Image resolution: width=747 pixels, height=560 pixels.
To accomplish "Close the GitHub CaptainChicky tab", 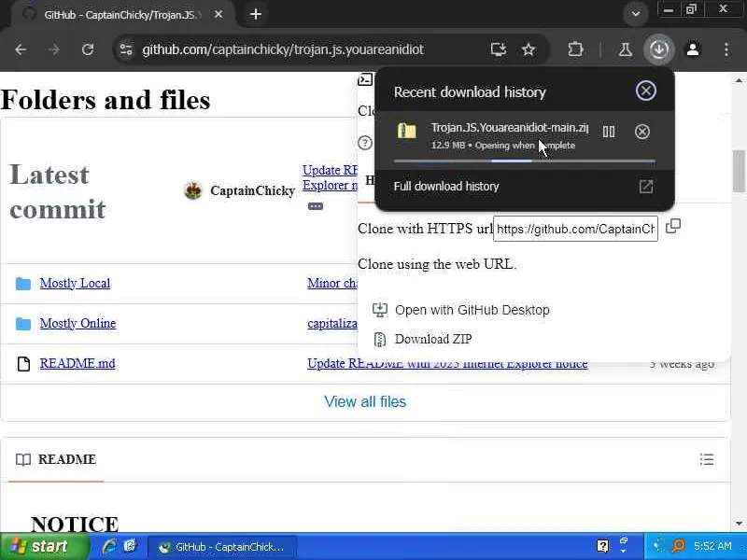I will point(218,15).
